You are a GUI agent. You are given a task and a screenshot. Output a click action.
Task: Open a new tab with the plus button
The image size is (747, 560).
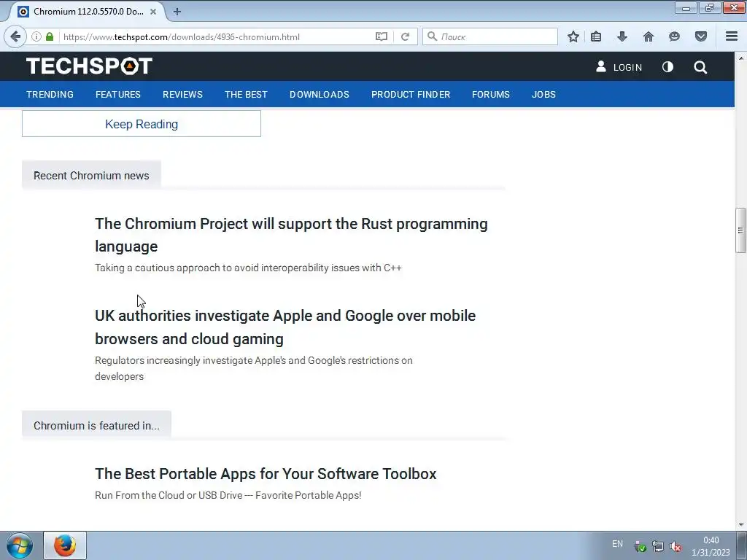tap(177, 12)
